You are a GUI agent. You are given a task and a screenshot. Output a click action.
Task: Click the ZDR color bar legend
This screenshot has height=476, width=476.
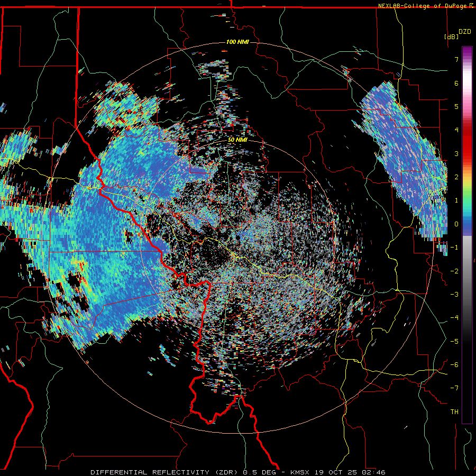(467, 235)
